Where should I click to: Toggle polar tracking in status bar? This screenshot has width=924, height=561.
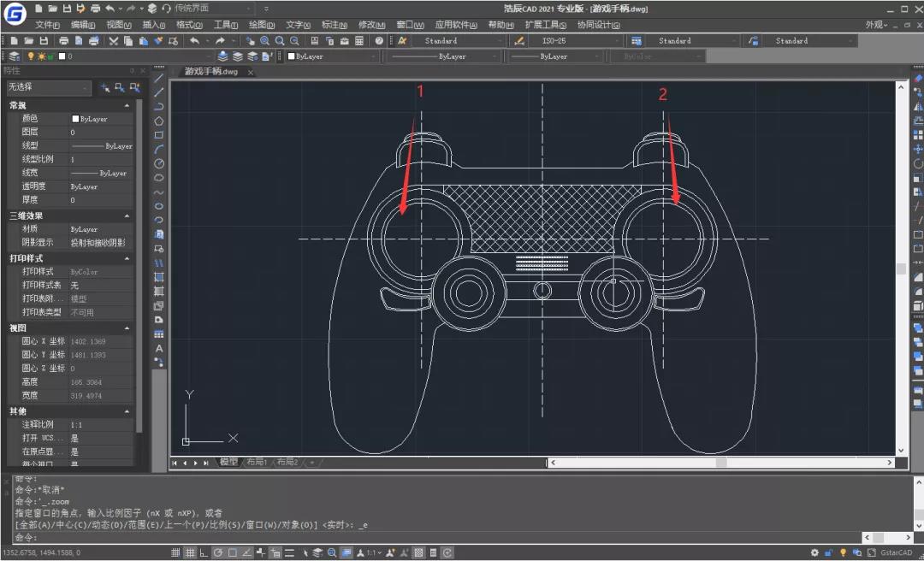pos(218,552)
